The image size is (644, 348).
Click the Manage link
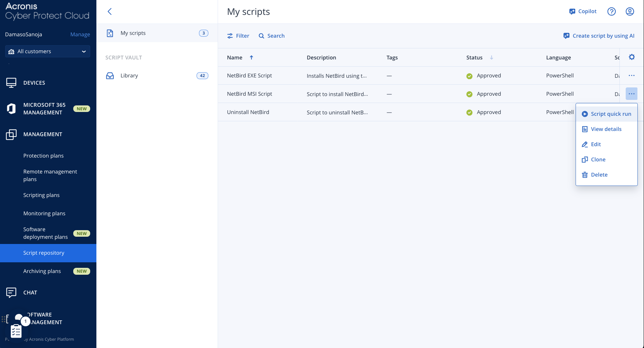tap(80, 35)
